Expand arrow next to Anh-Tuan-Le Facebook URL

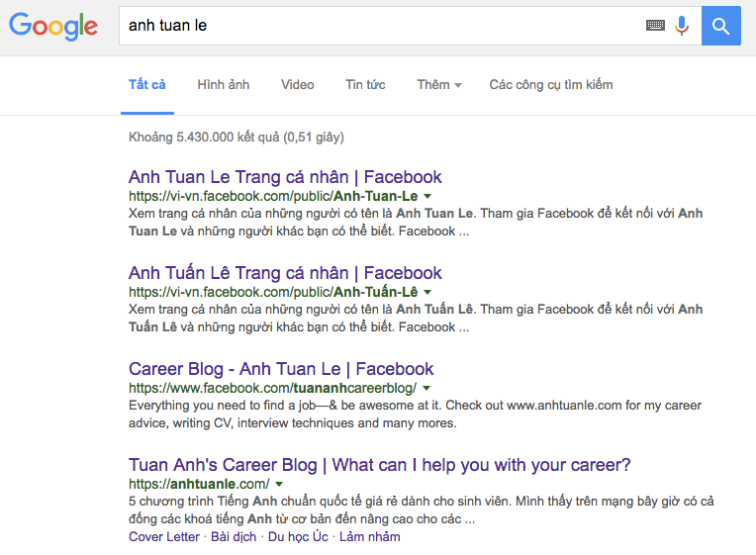[427, 196]
